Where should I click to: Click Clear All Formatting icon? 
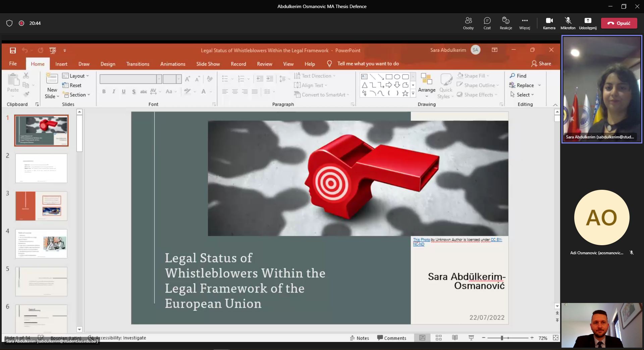(210, 79)
